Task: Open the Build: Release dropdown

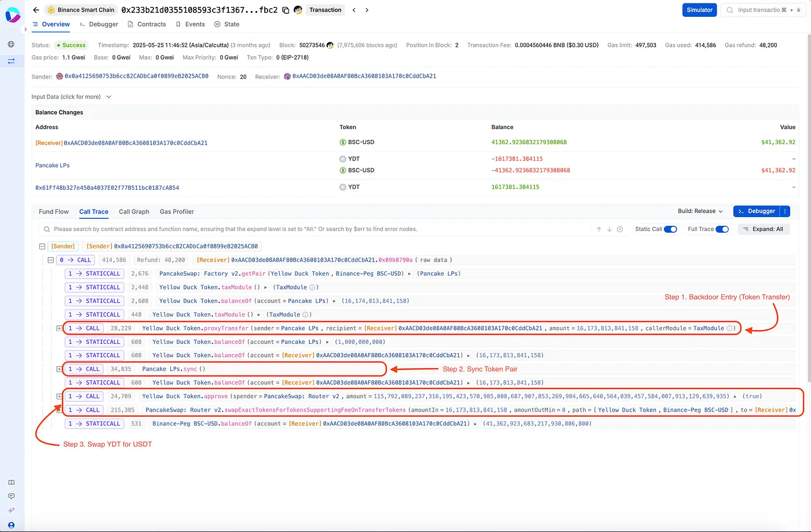Action: point(699,211)
